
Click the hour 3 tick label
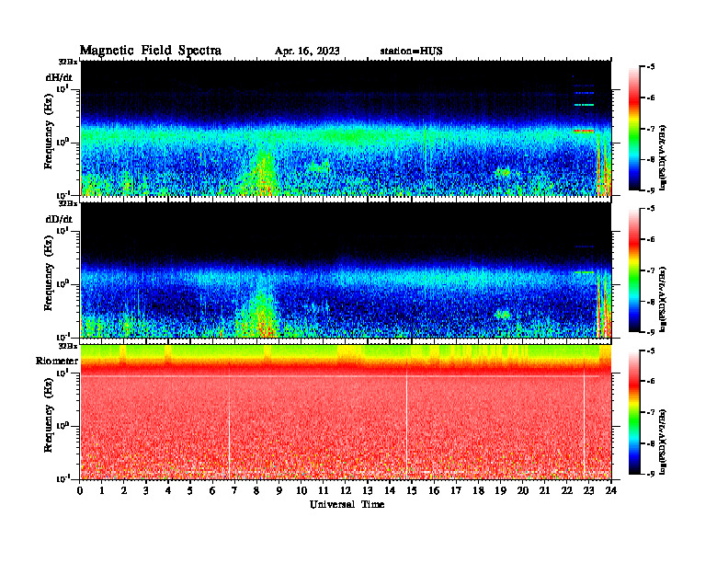(146, 490)
